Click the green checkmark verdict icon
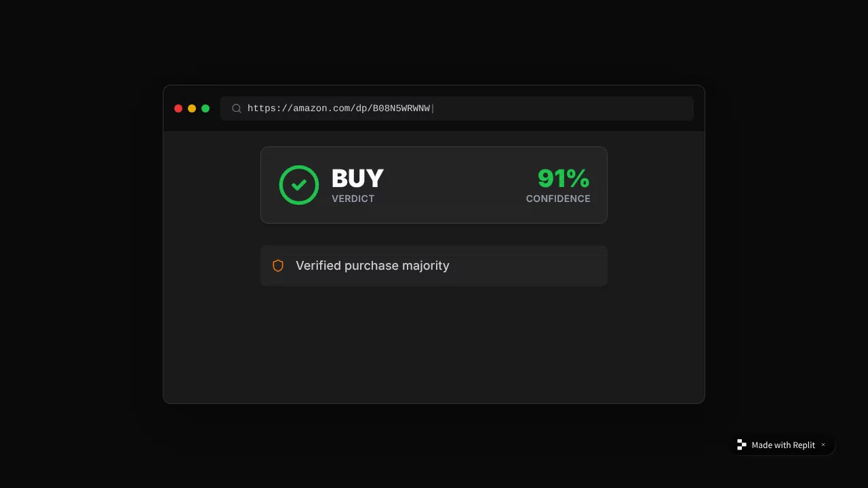This screenshot has width=868, height=488. click(x=299, y=185)
